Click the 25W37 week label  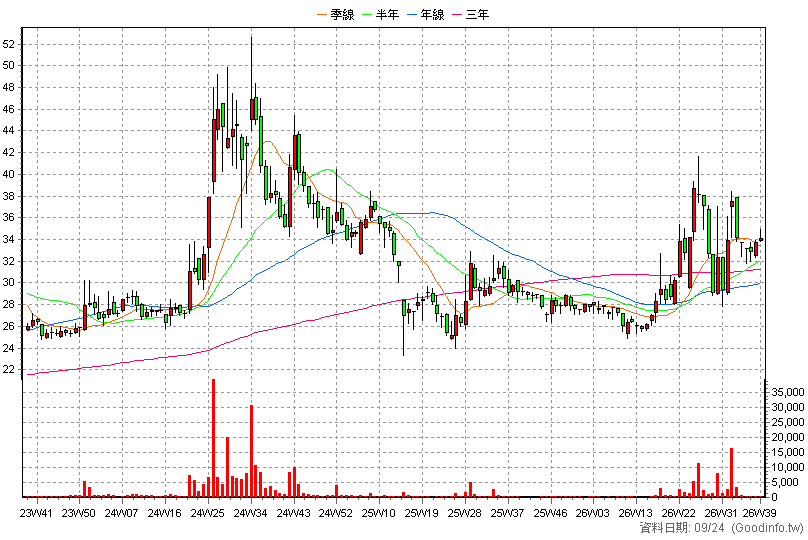[x=507, y=513]
